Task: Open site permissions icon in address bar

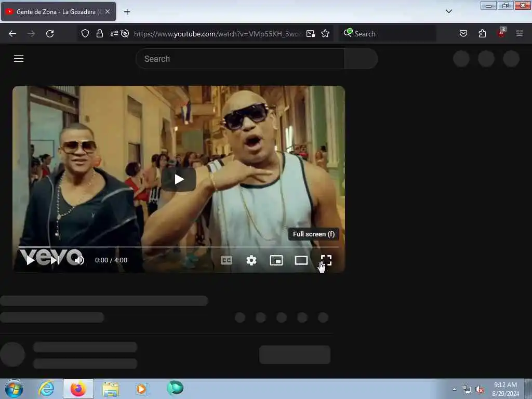Action: tap(114, 33)
